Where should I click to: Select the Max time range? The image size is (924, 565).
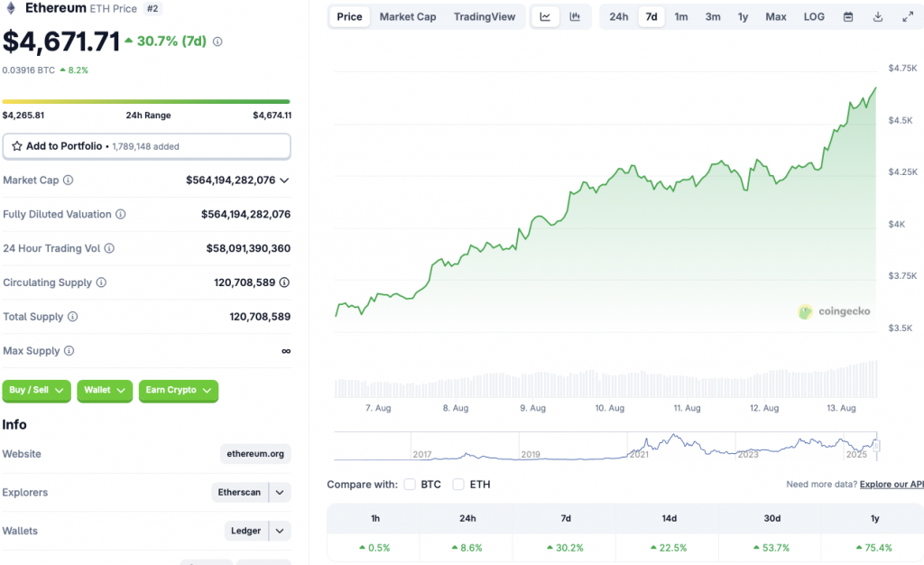(776, 17)
